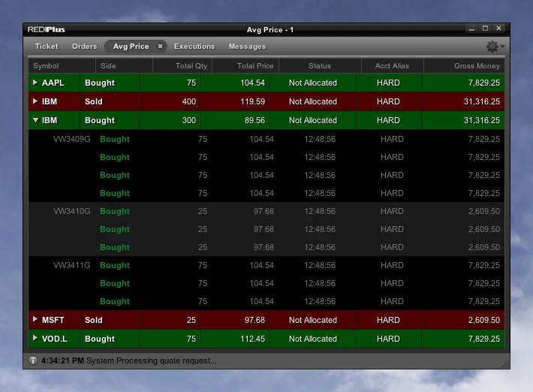Sort by the Symbol column header
This screenshot has height=392, width=533.
62,66
